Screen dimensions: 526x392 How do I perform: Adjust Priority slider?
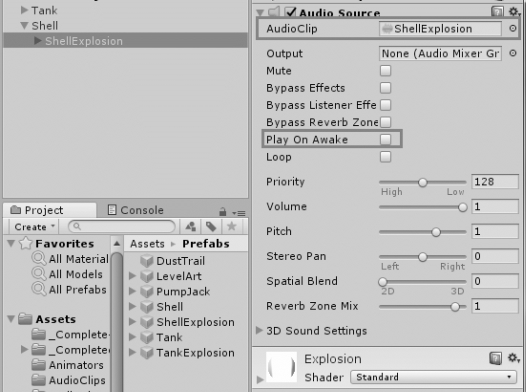(x=423, y=182)
